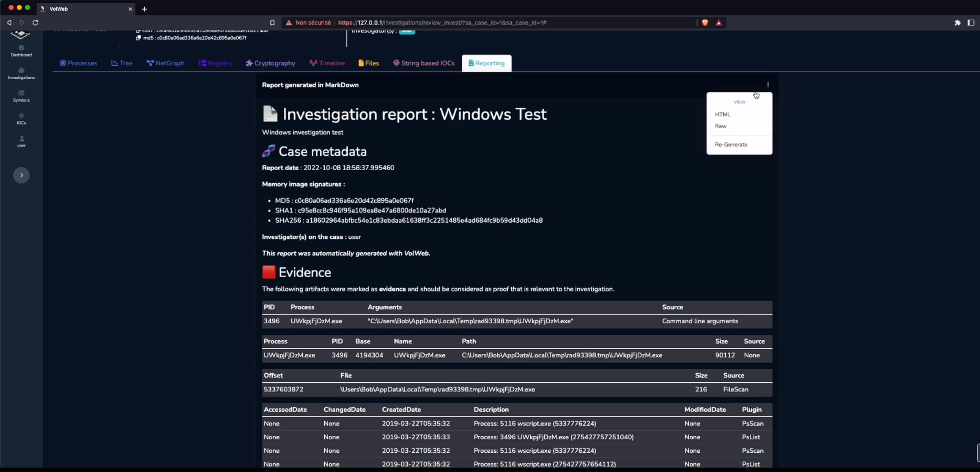Switch to the Timeline tab
980x472 pixels.
pyautogui.click(x=327, y=63)
